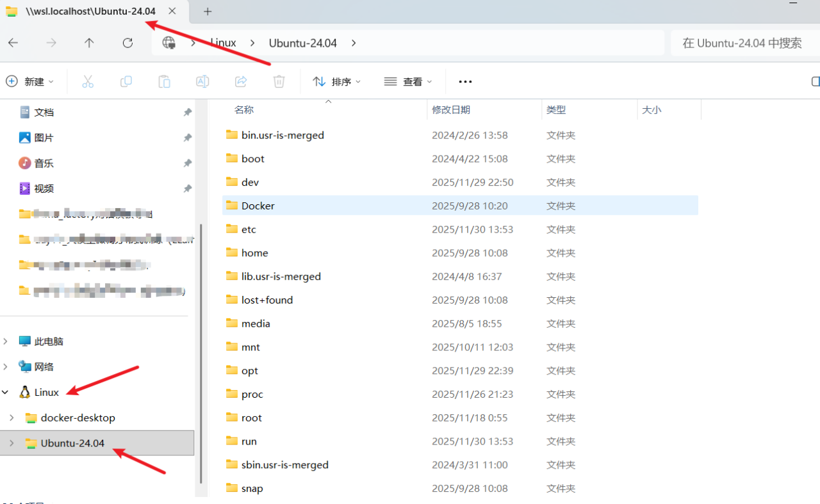
Task: Go up one directory level
Action: tap(89, 43)
